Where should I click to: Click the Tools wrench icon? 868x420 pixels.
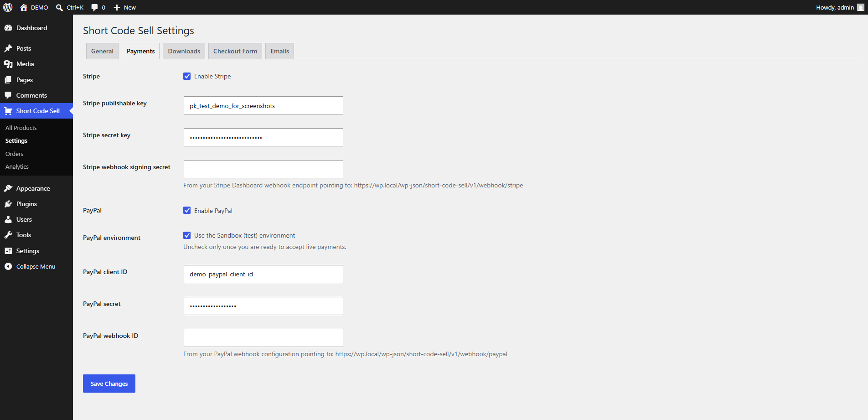(x=8, y=235)
